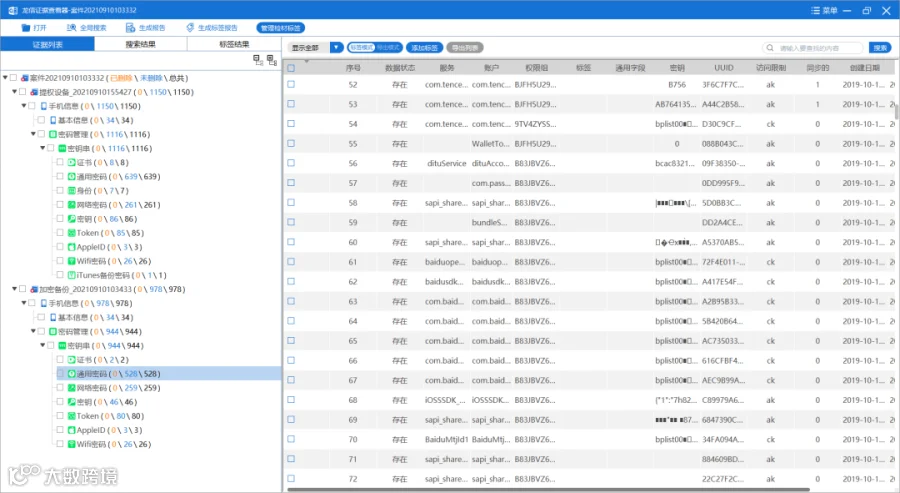Click the 密钥 (0\86\86) key icon

pyautogui.click(x=72, y=219)
